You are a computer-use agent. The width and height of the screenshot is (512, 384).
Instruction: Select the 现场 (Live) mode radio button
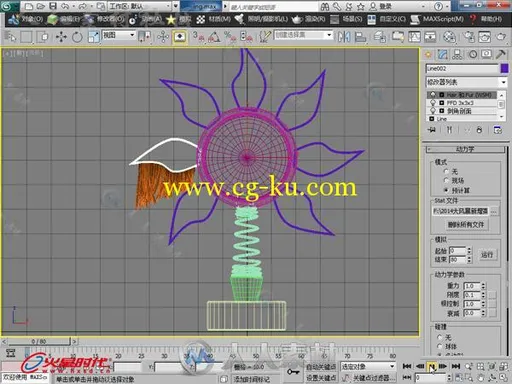(446, 180)
